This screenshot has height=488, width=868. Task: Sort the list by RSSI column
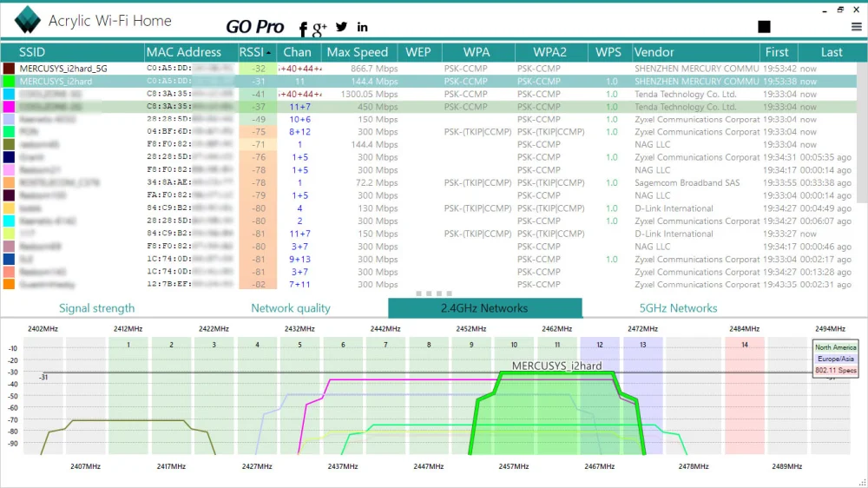coord(256,52)
